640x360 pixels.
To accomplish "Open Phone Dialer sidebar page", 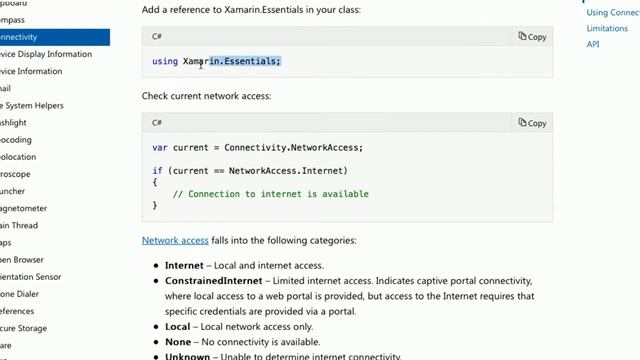I will tap(19, 294).
